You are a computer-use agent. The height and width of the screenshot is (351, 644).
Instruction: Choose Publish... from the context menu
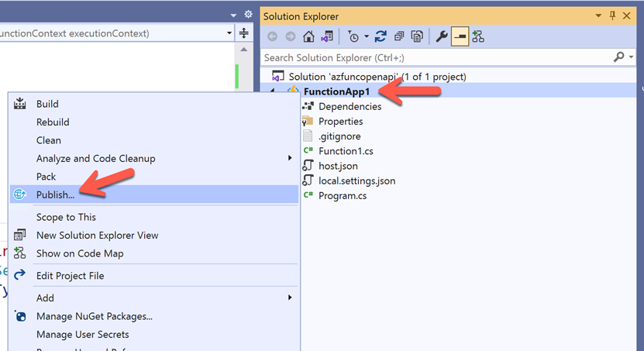154,194
